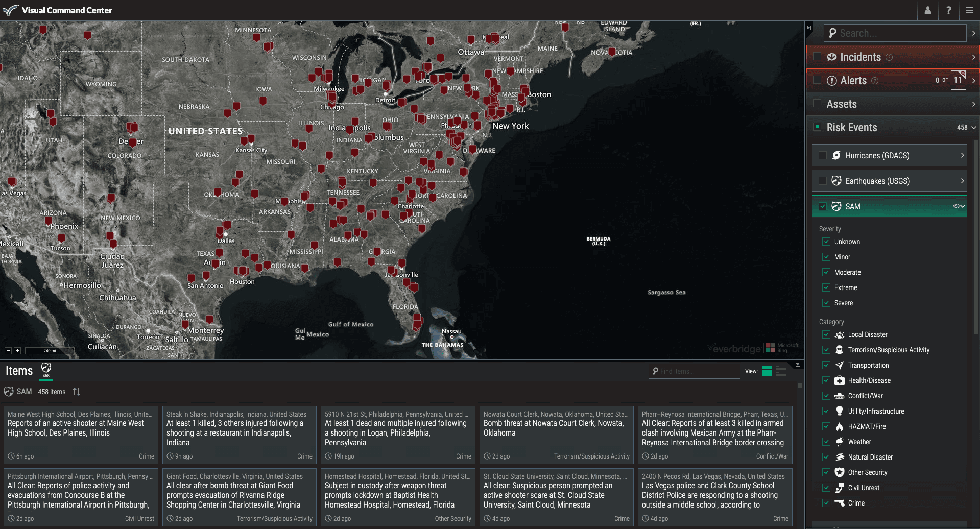Uncheck the Unknown severity checkbox
This screenshot has width=980, height=529.
click(x=826, y=242)
